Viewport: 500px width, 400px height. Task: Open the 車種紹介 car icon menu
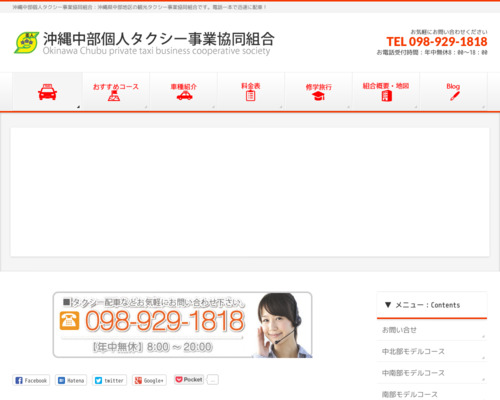click(183, 92)
